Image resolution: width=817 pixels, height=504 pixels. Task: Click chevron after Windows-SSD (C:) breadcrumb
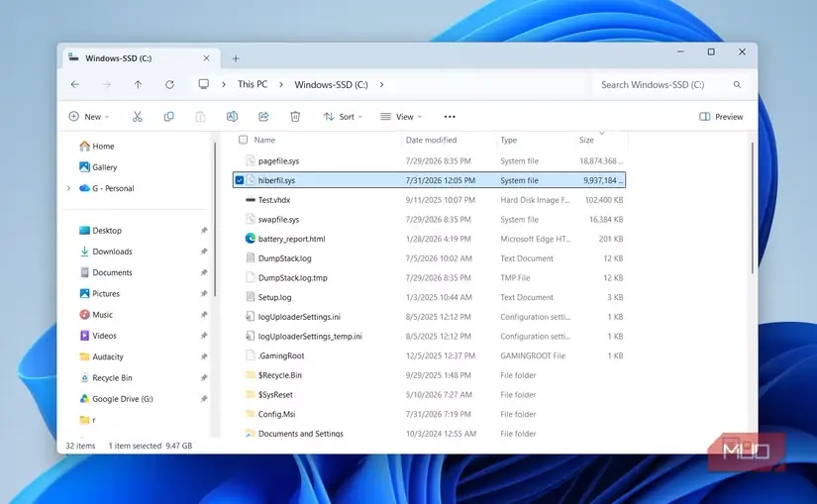[x=381, y=84]
